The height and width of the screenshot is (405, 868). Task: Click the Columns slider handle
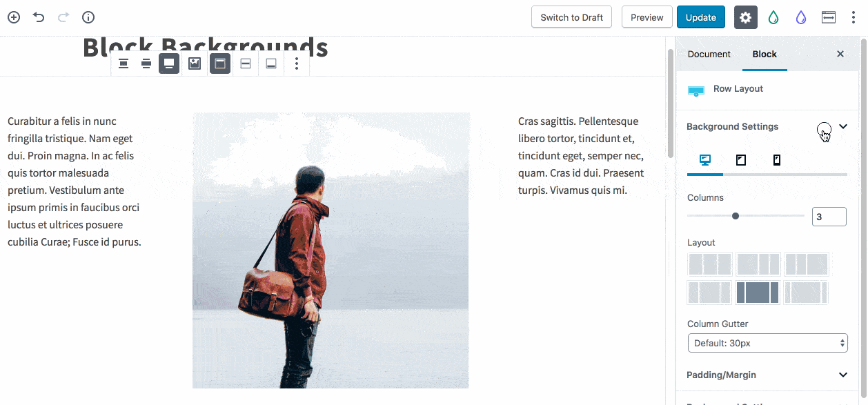click(736, 216)
